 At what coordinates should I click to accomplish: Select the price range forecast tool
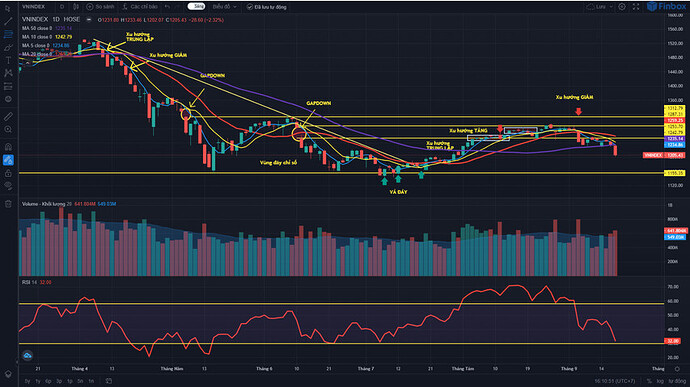coord(8,86)
